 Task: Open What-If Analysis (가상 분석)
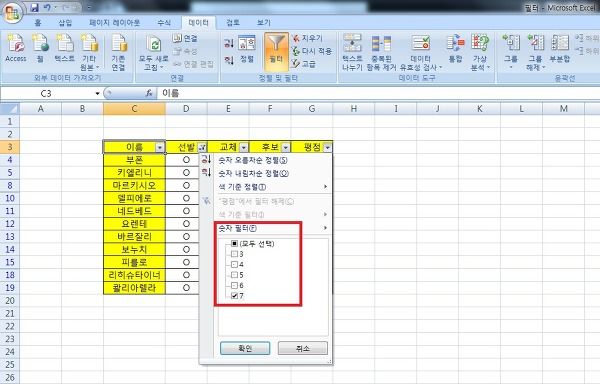(480, 52)
